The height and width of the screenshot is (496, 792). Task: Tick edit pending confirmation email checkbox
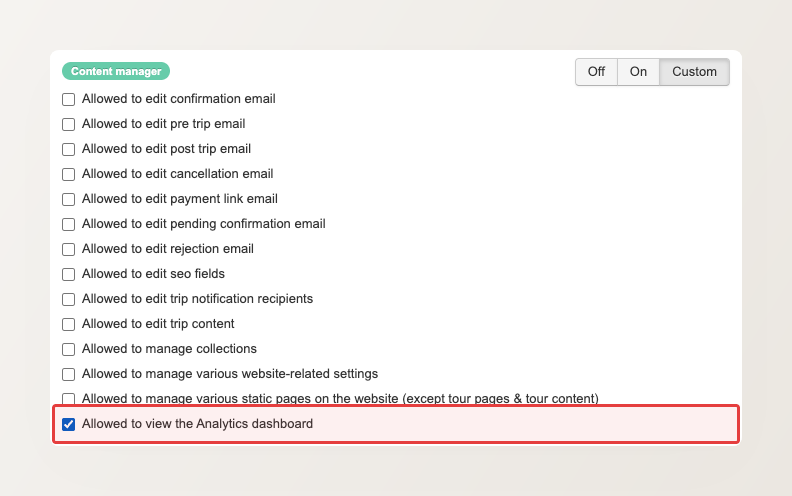pyautogui.click(x=69, y=224)
